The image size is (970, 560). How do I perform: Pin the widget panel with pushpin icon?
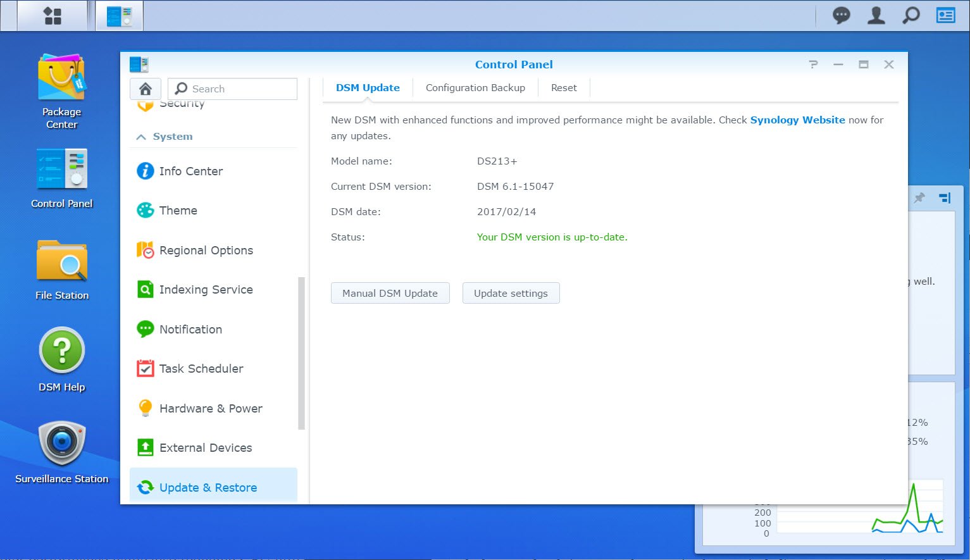(x=919, y=198)
